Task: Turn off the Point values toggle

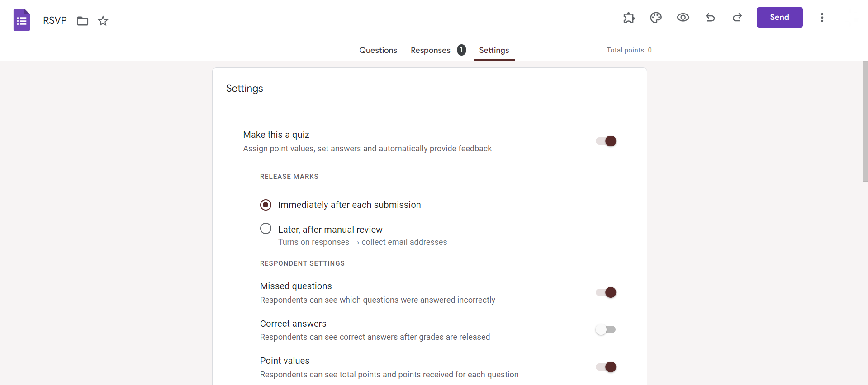Action: [606, 367]
